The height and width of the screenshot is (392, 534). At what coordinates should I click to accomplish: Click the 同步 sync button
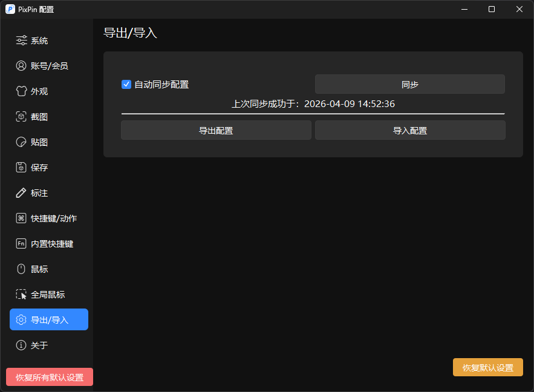point(409,83)
